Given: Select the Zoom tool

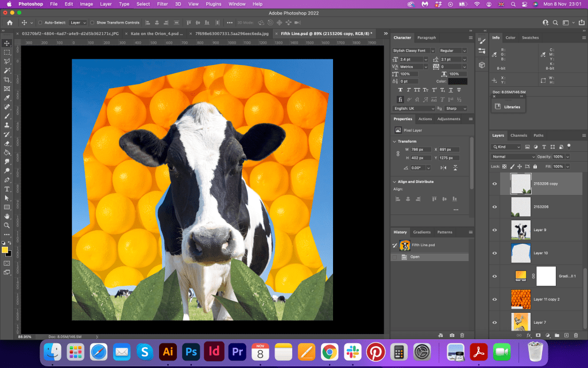Looking at the screenshot, I should [7, 225].
